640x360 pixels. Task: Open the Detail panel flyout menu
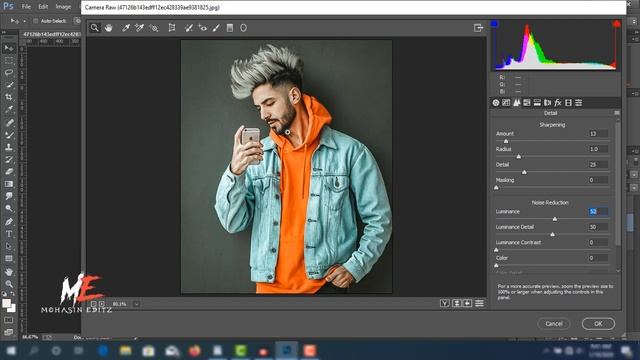[617, 113]
